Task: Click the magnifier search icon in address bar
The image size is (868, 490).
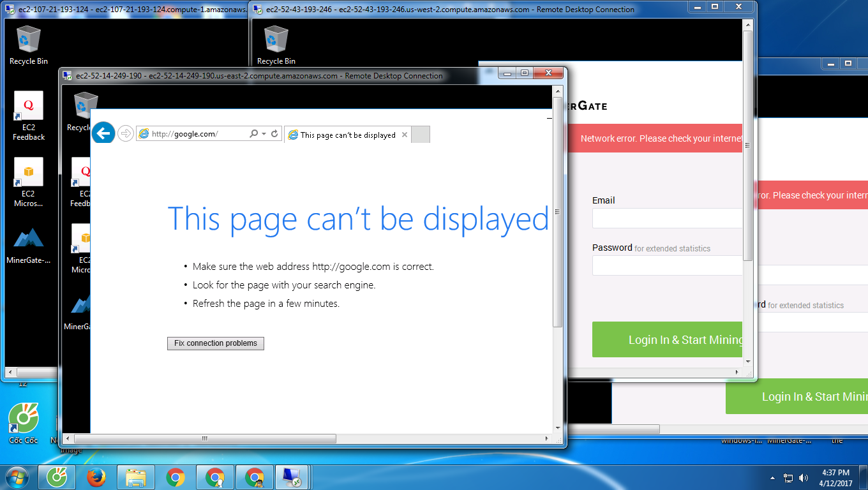Action: point(253,134)
